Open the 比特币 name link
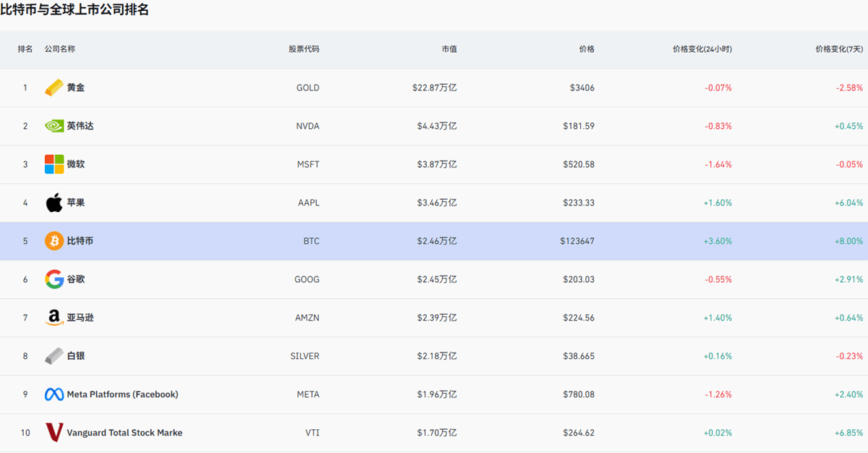The width and height of the screenshot is (868, 453). point(80,241)
